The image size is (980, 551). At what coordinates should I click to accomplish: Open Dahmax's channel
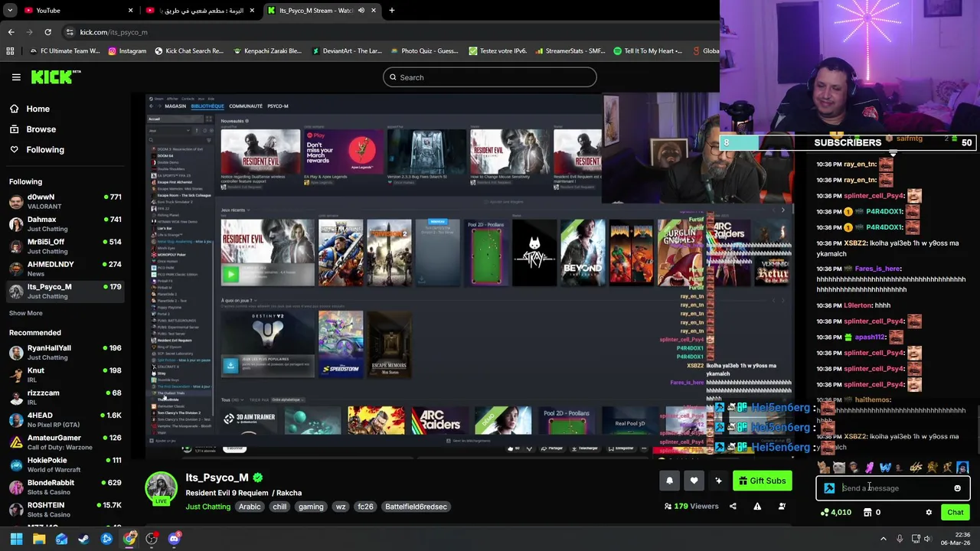65,224
